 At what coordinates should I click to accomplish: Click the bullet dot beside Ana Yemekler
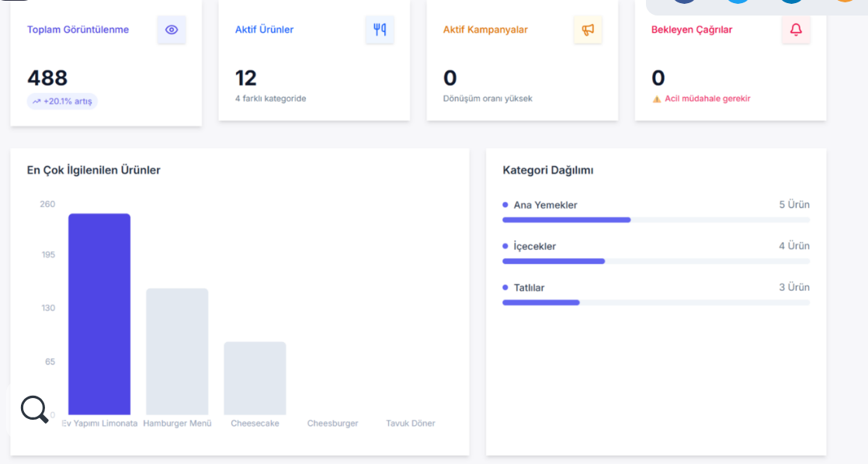click(x=505, y=205)
